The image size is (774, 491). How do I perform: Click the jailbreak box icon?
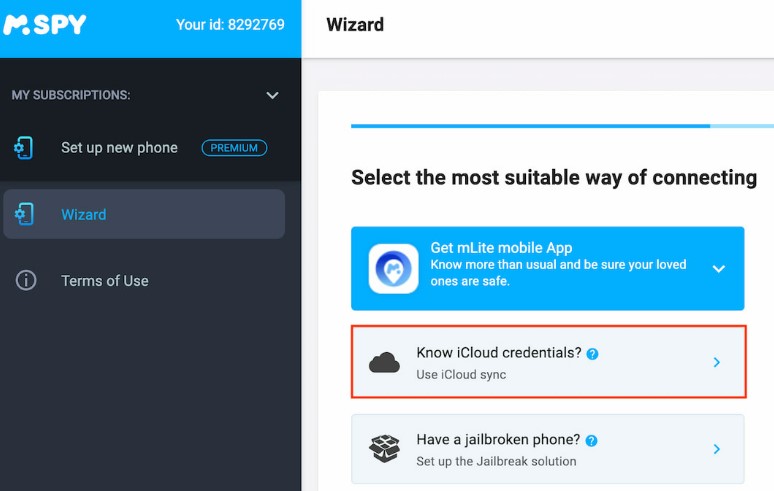tap(384, 449)
